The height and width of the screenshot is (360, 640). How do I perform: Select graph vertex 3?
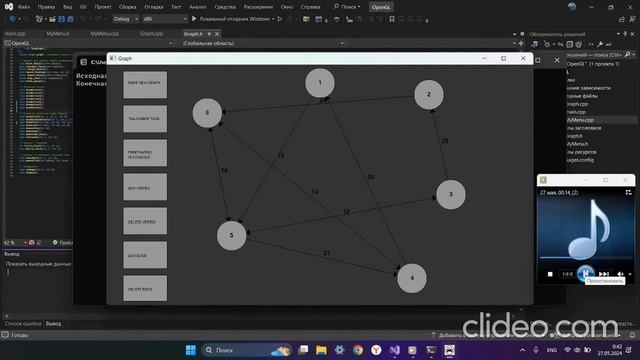(451, 195)
